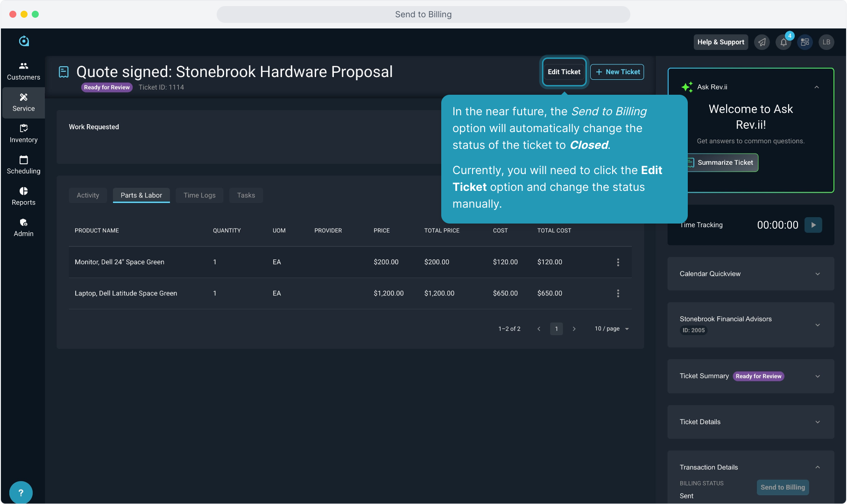The width and height of the screenshot is (847, 504).
Task: Open row actions for Laptop Dell Latitude
Action: [618, 294]
